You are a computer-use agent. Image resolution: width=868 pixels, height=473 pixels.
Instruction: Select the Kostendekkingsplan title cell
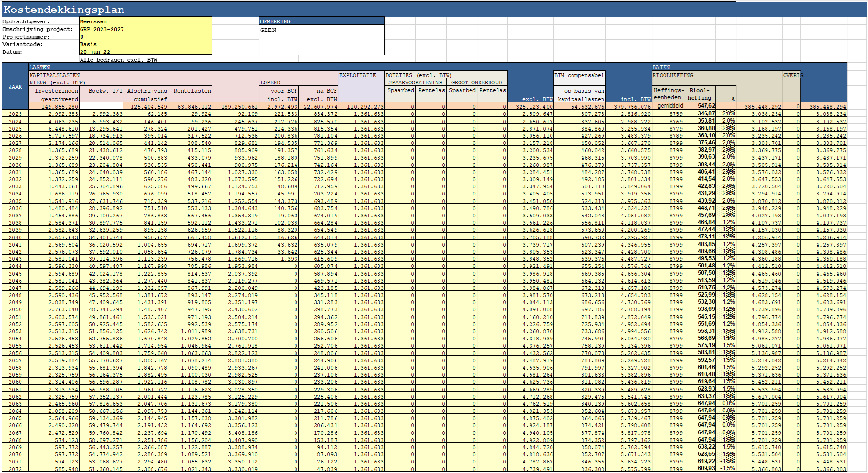point(64,10)
